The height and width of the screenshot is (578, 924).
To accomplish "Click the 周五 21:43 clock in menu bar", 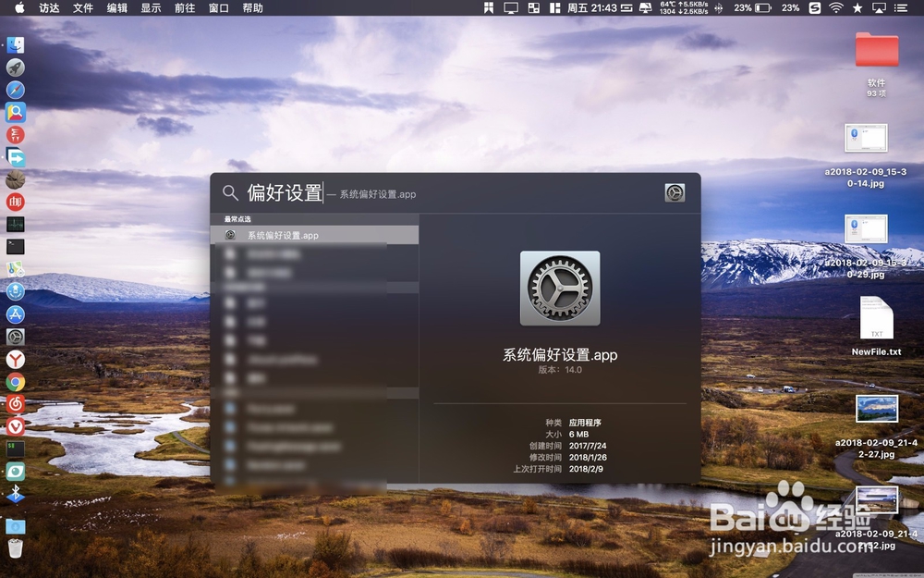I will [591, 7].
